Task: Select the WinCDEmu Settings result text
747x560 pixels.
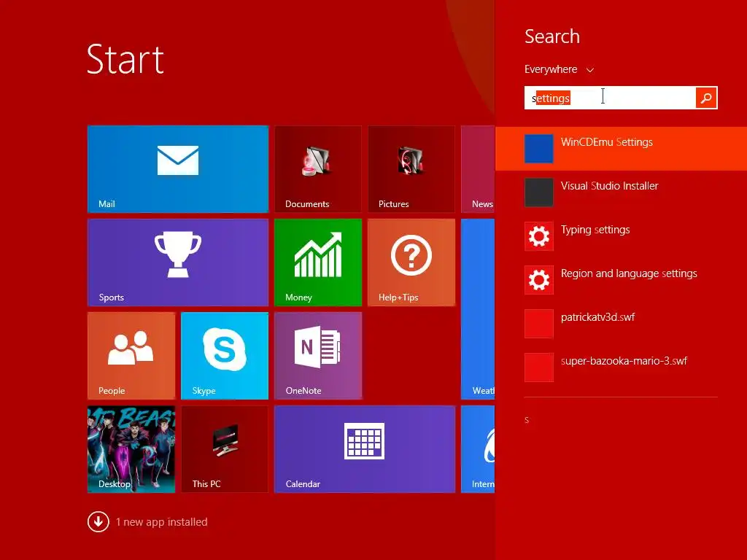Action: [606, 142]
